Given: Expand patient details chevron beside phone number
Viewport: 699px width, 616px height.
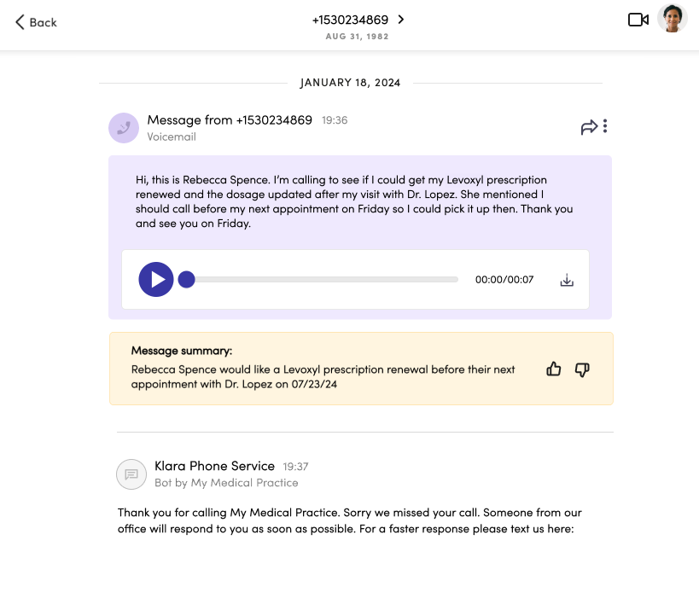Looking at the screenshot, I should 401,20.
